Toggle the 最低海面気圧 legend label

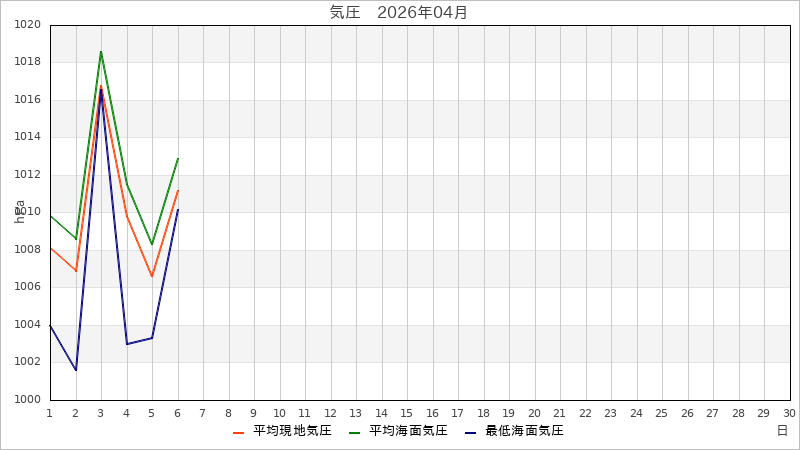(524, 431)
